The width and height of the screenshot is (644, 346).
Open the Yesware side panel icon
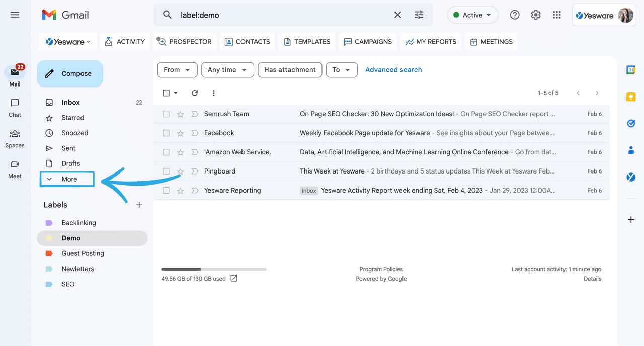pos(630,177)
